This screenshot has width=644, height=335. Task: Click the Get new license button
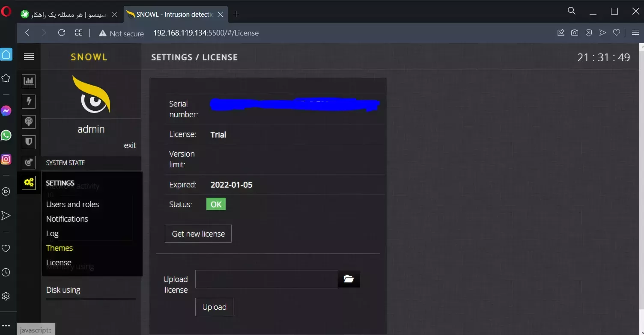(x=198, y=234)
